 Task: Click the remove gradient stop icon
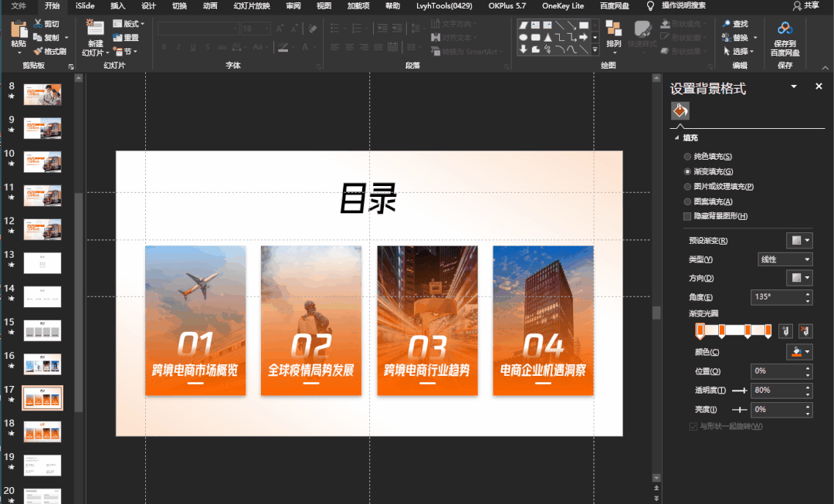click(805, 331)
